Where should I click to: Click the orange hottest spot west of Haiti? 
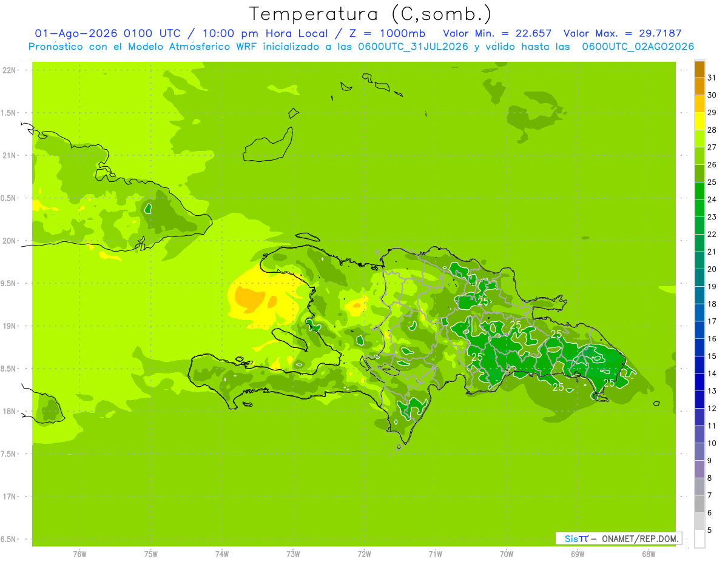(x=249, y=298)
